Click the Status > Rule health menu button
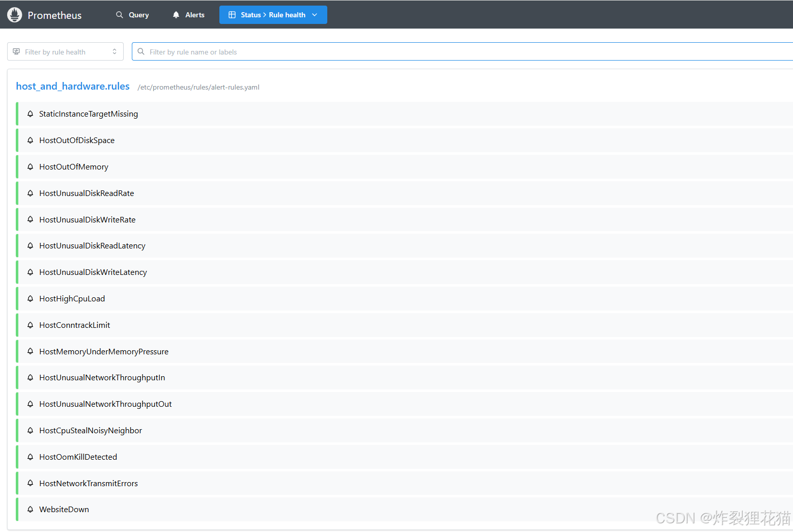 click(x=273, y=15)
